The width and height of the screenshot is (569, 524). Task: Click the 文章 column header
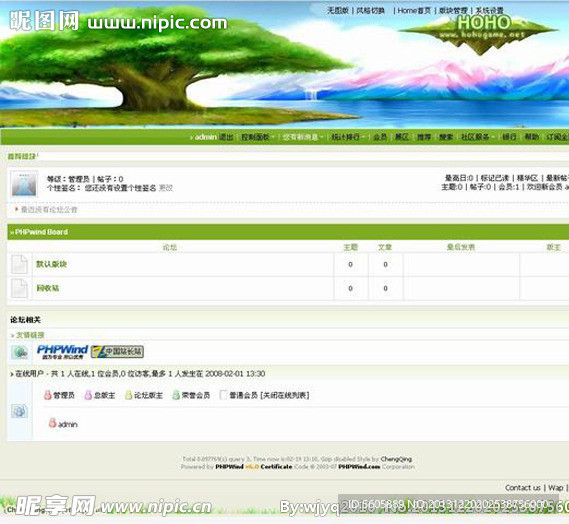(385, 247)
